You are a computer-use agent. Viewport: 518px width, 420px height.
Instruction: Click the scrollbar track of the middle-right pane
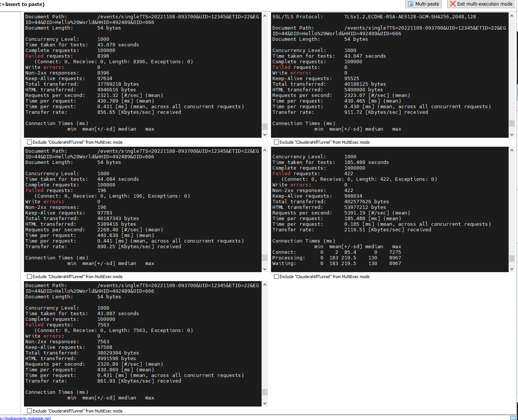tap(512, 206)
